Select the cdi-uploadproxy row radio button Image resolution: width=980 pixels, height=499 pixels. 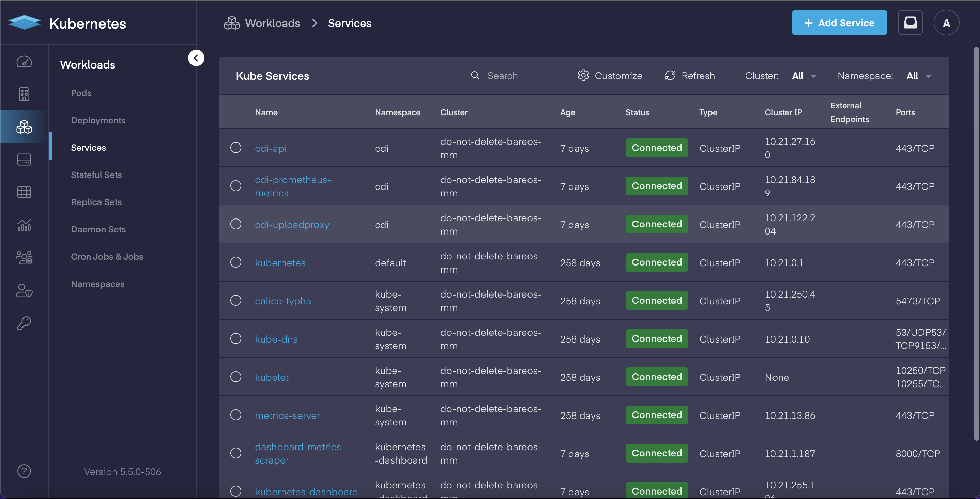236,224
